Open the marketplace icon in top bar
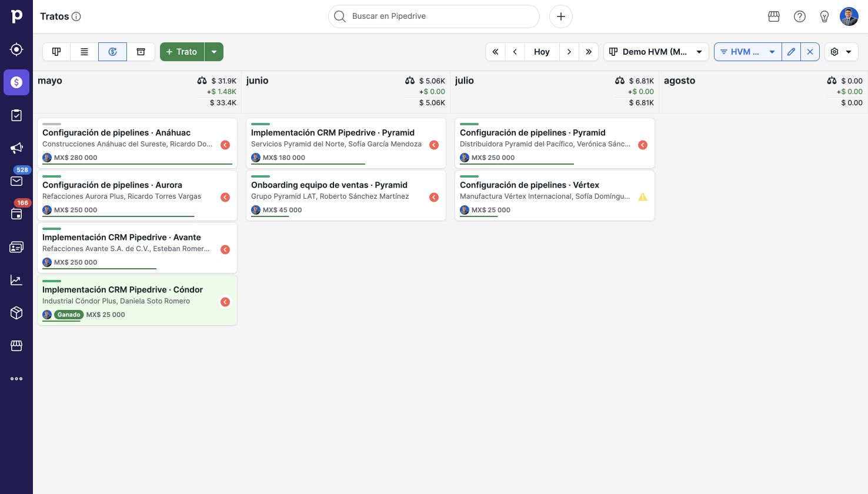Image resolution: width=868 pixels, height=494 pixels. (774, 16)
